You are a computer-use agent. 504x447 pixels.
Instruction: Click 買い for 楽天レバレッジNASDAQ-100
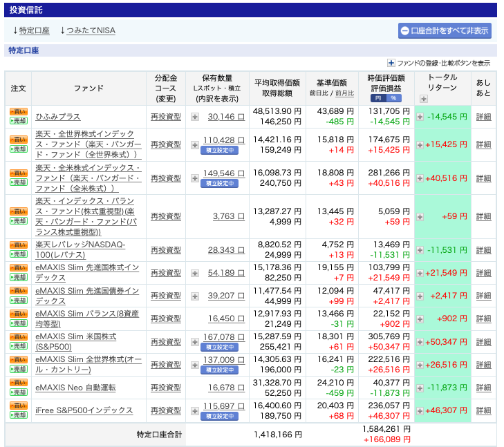[x=19, y=245]
